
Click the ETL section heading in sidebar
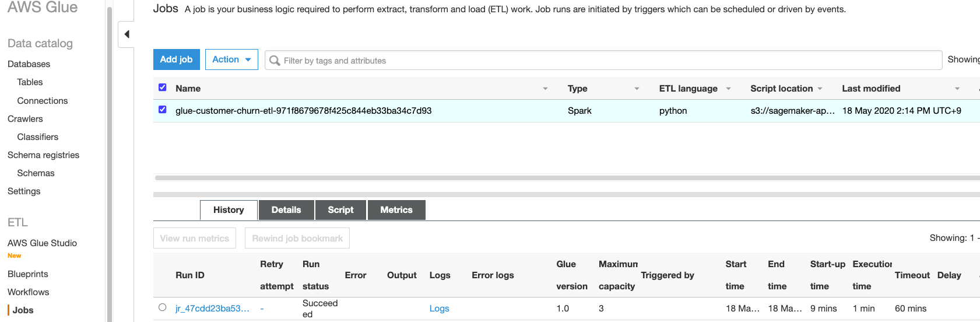17,222
